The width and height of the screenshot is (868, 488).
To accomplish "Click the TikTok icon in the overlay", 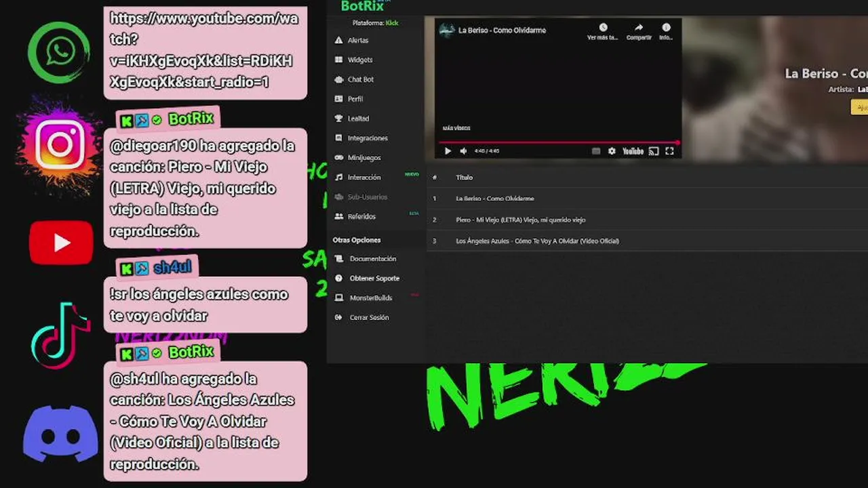I will [60, 335].
